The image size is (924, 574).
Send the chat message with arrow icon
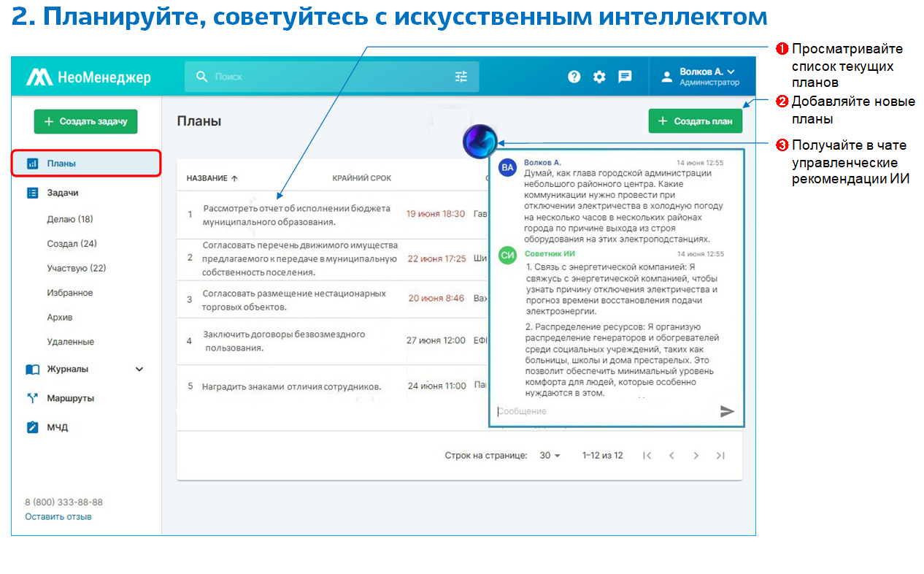727,411
